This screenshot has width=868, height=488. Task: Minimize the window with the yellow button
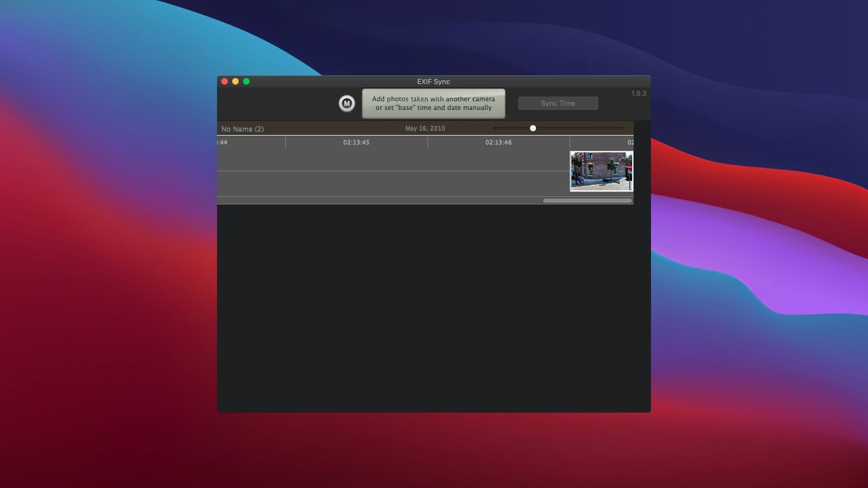[x=235, y=81]
